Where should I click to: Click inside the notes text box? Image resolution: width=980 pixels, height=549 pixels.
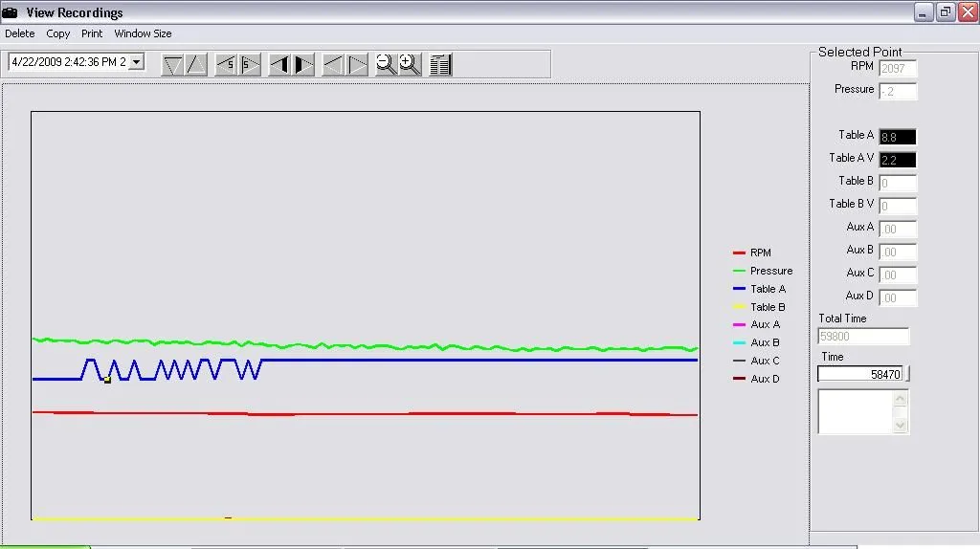pyautogui.click(x=855, y=411)
